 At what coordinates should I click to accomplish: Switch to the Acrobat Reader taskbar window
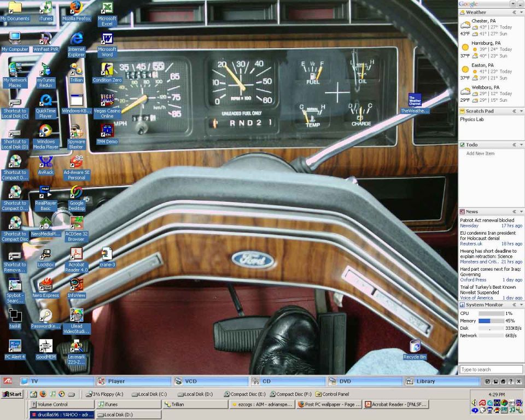click(396, 405)
